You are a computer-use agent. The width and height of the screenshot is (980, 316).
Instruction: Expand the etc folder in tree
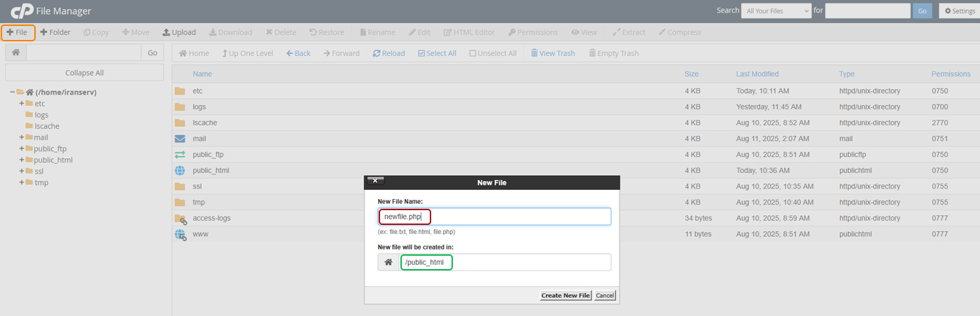coord(22,104)
